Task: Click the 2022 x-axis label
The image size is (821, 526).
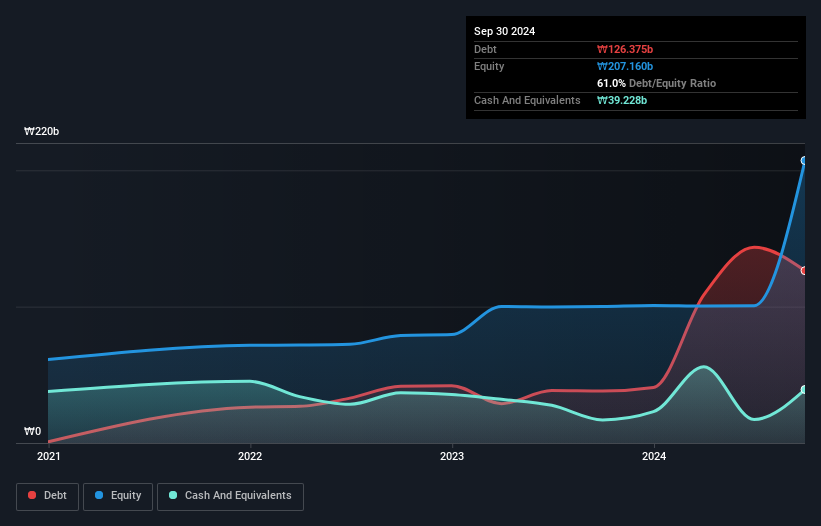Action: click(250, 456)
